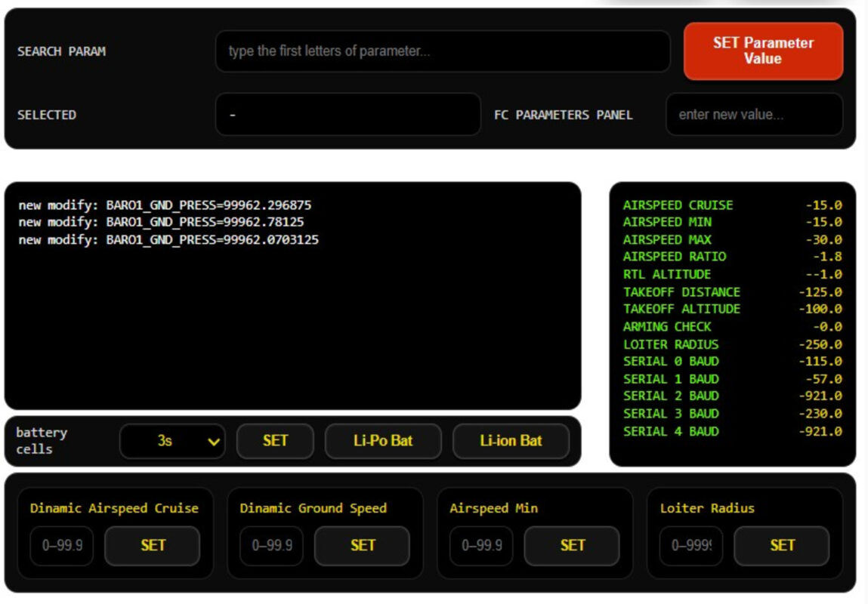Click the red SET Parameter Value button
The height and width of the screenshot is (604, 868).
coord(763,51)
